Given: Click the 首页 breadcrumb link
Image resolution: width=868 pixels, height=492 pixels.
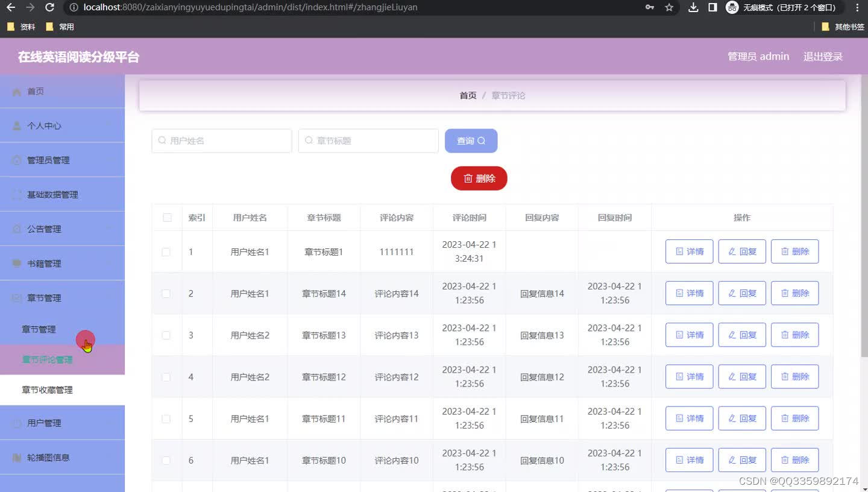Looking at the screenshot, I should coord(468,95).
